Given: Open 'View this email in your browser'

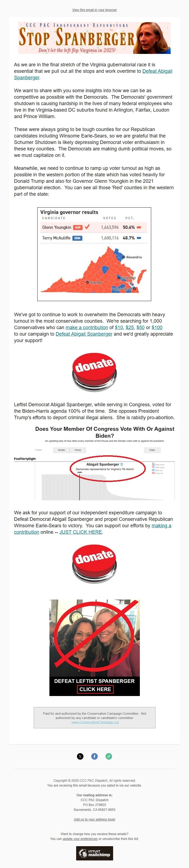Looking at the screenshot, I should (94, 10).
